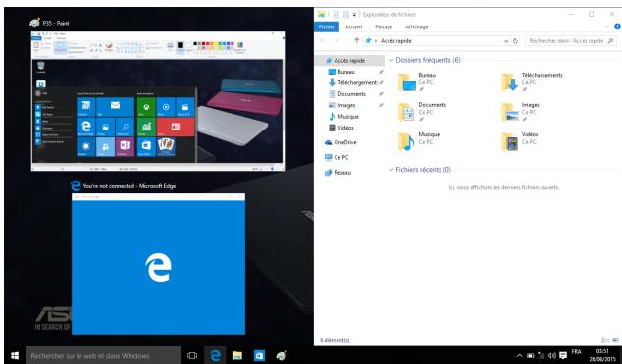This screenshot has width=622, height=364.
Task: Select the Bureau folder icon in frequent folders
Action: click(x=406, y=82)
